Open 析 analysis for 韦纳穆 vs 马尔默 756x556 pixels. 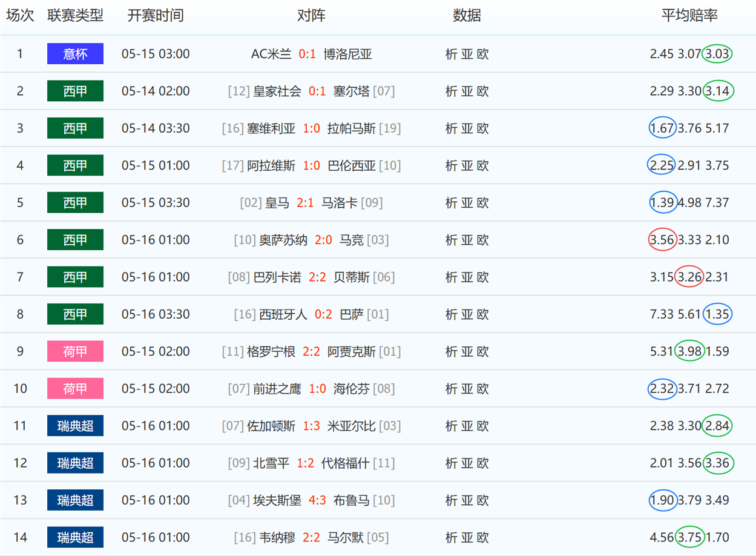click(451, 537)
